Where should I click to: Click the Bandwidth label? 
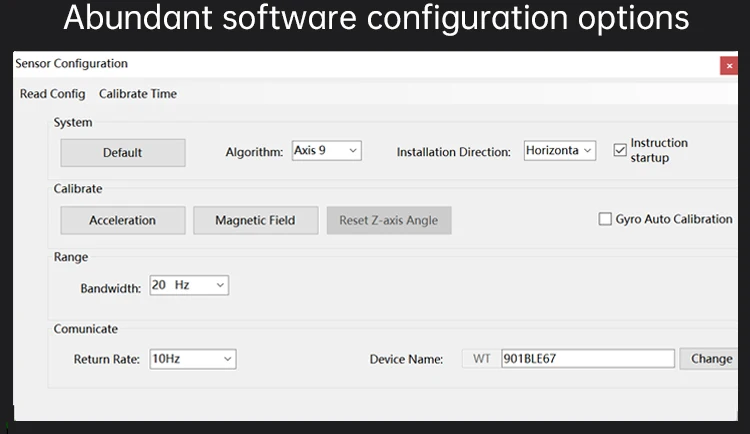110,289
